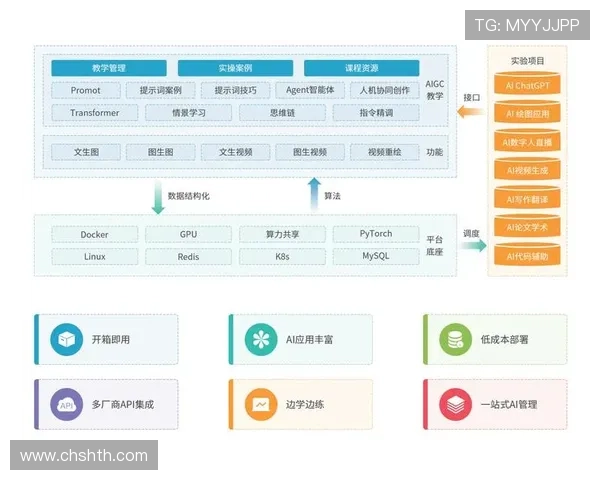
Task: Click the 指令精调 box
Action: (x=376, y=113)
